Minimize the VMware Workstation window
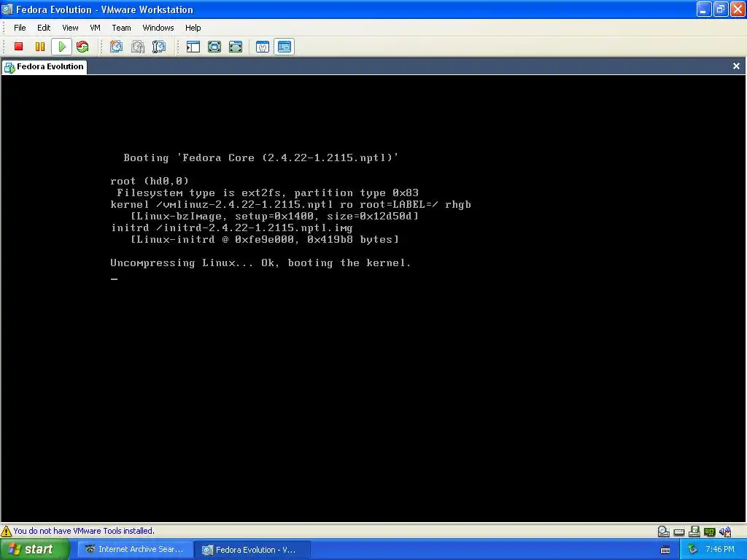Image resolution: width=747 pixels, height=560 pixels. tap(704, 9)
